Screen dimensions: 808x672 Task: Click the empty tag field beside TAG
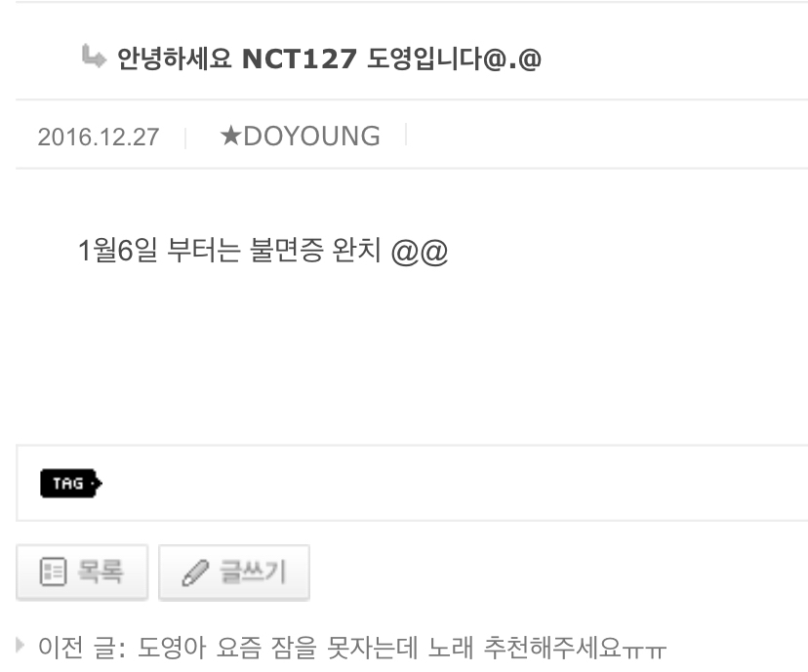coord(454,483)
